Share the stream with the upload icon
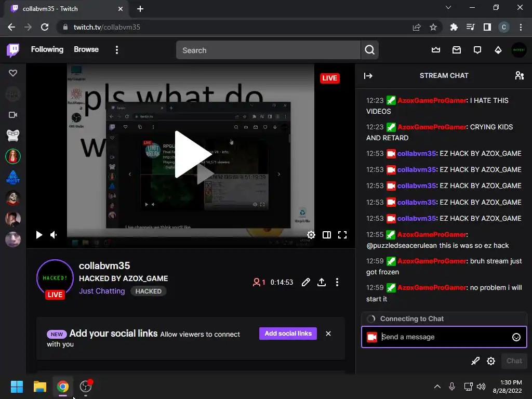The image size is (532, 399). point(321,282)
